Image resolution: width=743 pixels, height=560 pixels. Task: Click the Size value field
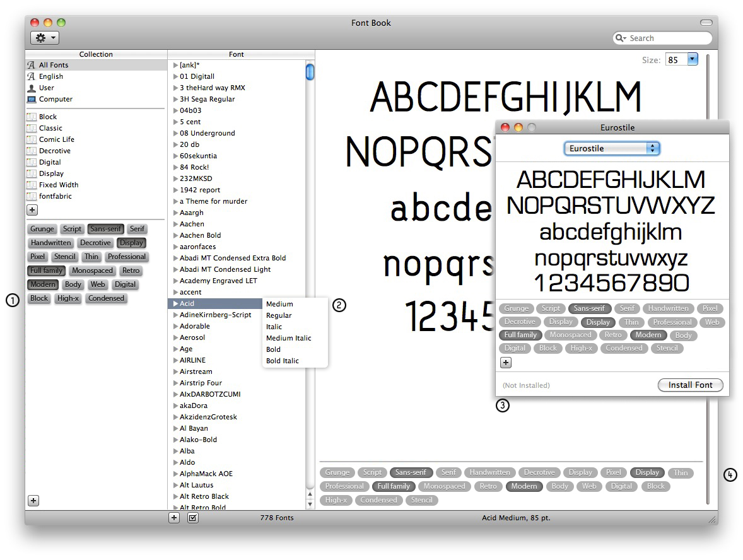point(676,59)
